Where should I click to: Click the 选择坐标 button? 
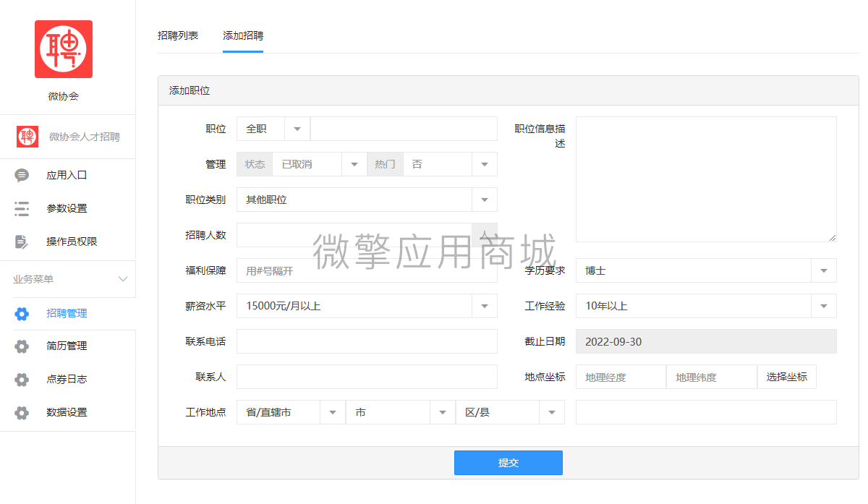click(787, 377)
